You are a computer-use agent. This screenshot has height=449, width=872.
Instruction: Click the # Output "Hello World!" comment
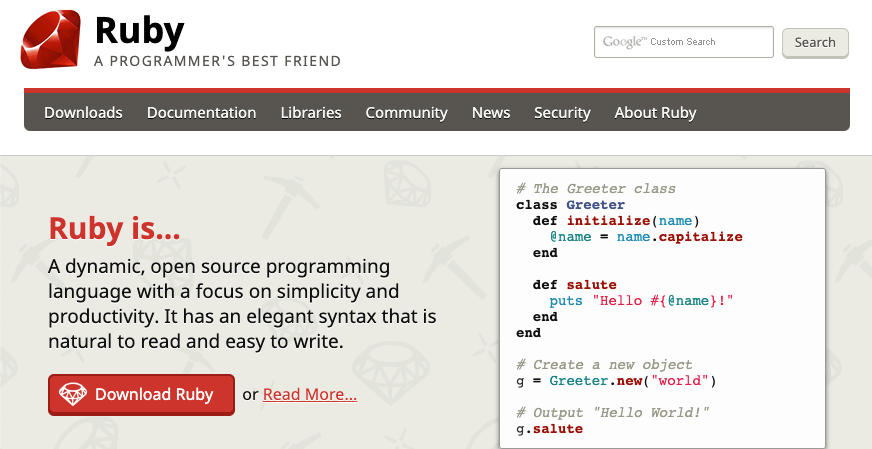tap(613, 413)
